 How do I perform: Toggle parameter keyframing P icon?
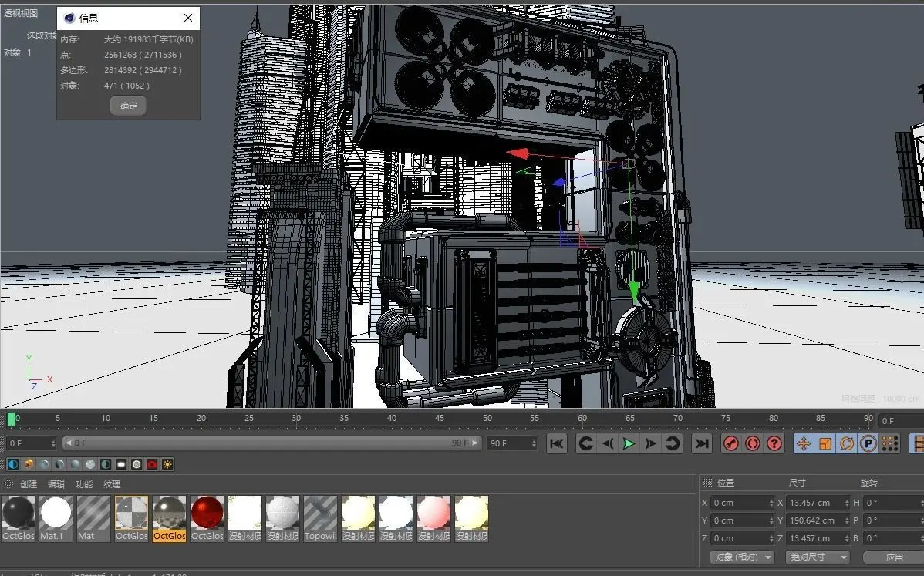coord(868,443)
